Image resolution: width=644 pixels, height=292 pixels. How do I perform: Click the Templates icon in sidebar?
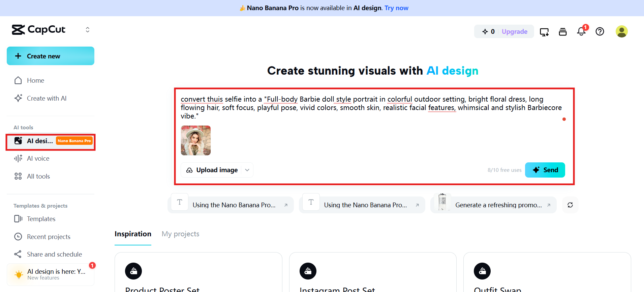[18, 219]
